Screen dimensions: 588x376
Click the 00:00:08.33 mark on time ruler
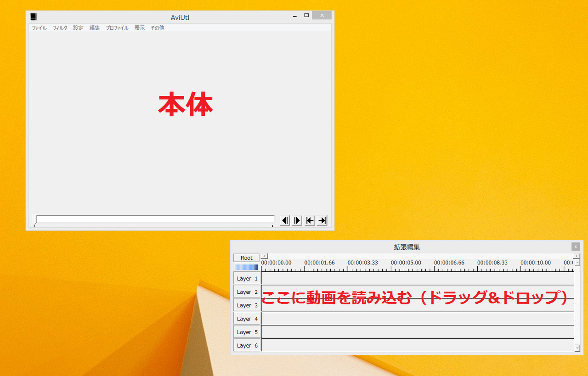point(492,263)
